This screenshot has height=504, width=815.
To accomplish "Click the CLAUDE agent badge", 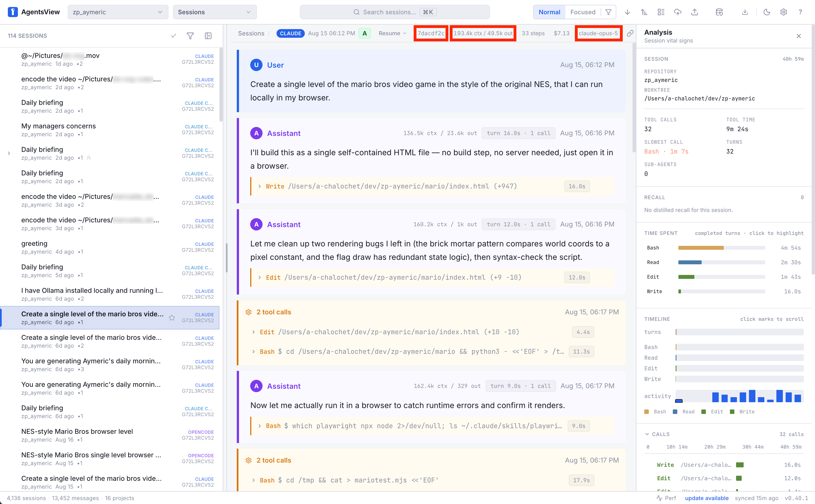I will click(x=290, y=33).
